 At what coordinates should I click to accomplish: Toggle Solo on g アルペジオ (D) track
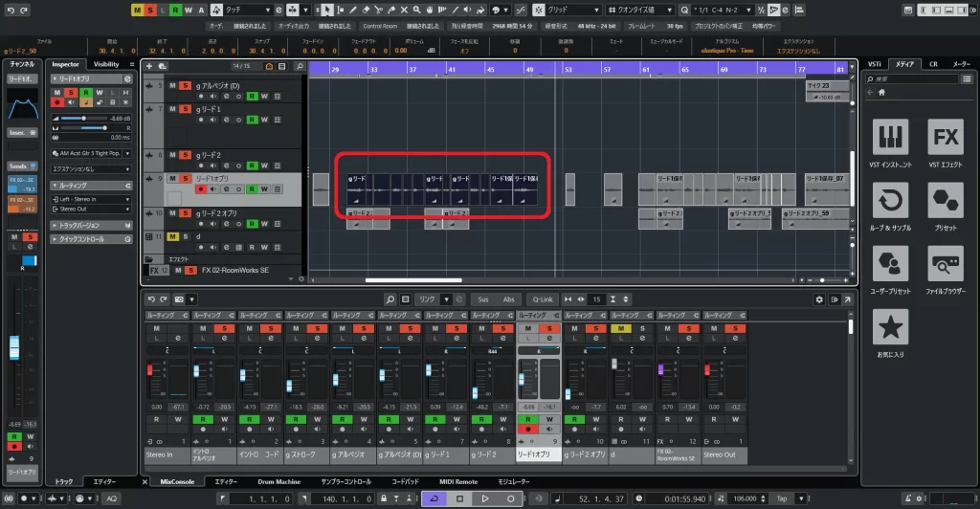pos(185,86)
